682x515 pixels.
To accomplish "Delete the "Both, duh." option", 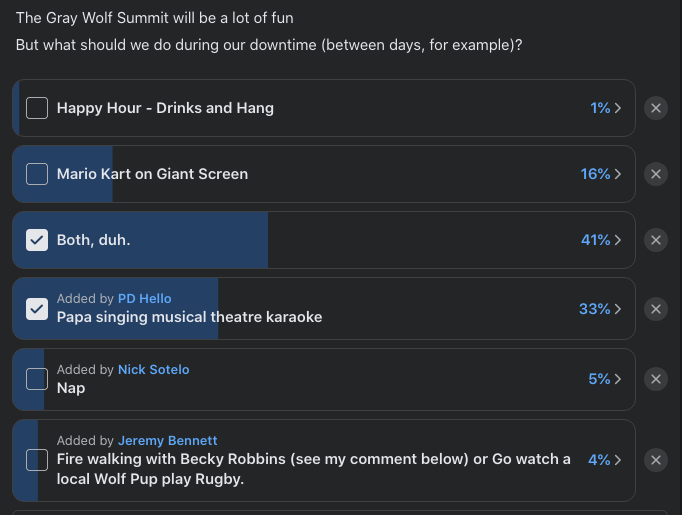I will (x=656, y=240).
